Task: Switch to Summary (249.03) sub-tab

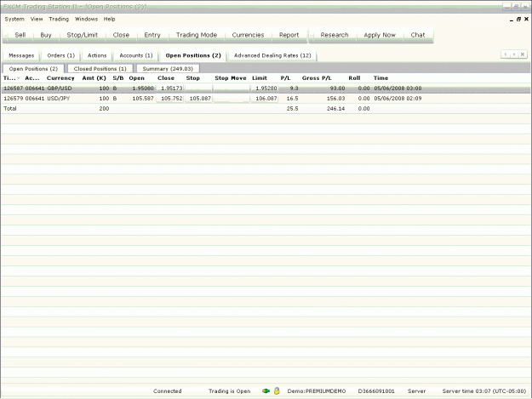Action: click(168, 68)
